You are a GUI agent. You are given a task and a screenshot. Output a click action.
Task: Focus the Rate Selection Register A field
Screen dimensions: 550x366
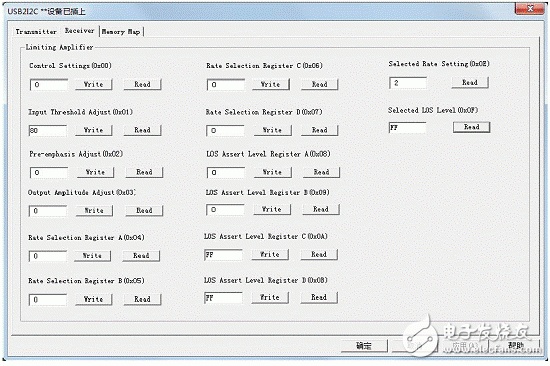pyautogui.click(x=48, y=256)
